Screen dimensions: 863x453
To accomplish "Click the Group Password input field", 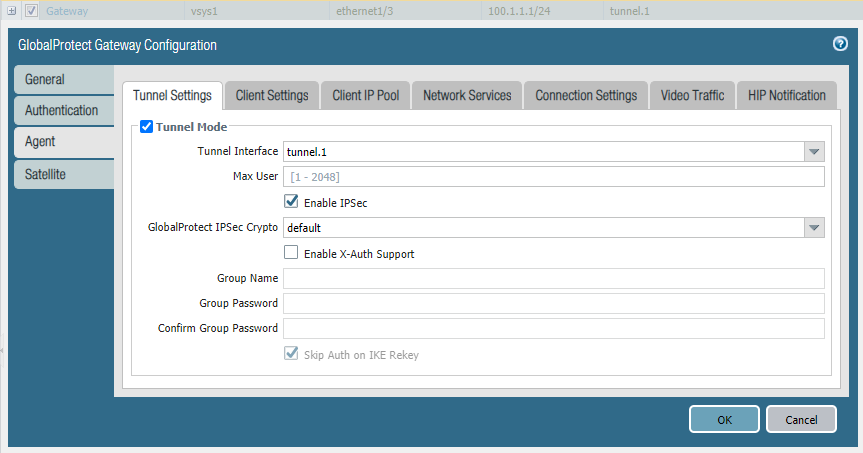I will click(x=554, y=303).
